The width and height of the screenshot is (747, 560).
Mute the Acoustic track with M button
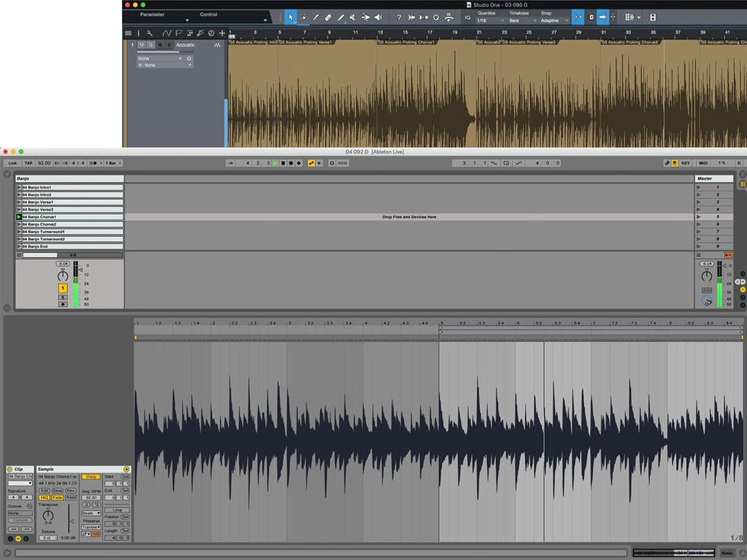point(141,45)
